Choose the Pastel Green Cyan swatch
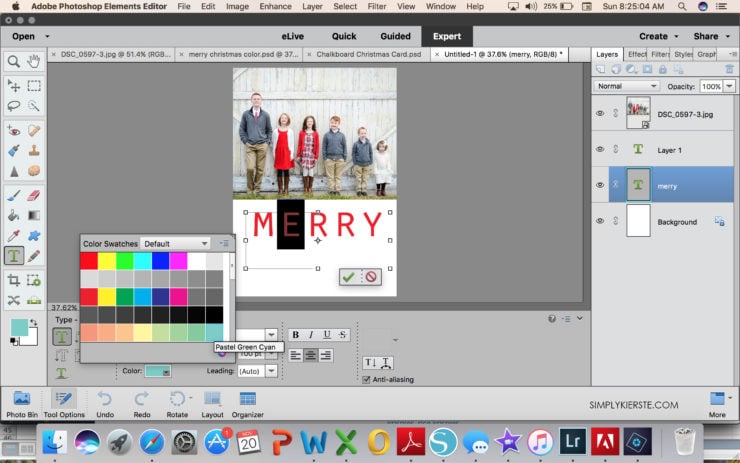The height and width of the screenshot is (463, 740). tap(215, 332)
